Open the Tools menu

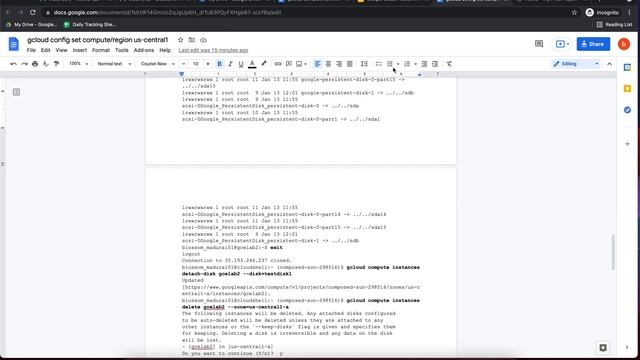(x=122, y=50)
